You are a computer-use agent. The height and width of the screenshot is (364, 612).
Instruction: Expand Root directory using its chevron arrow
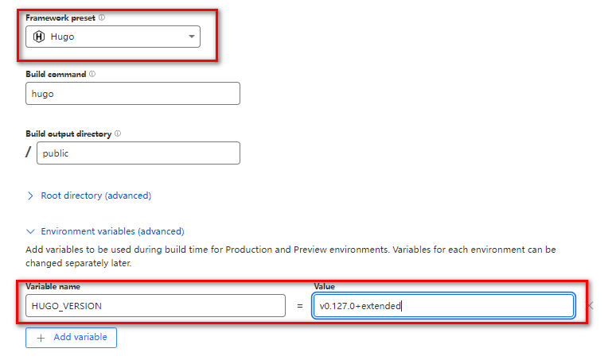(x=31, y=196)
